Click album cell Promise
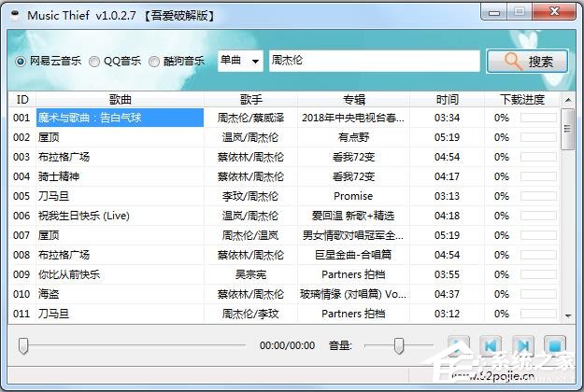 pos(353,196)
